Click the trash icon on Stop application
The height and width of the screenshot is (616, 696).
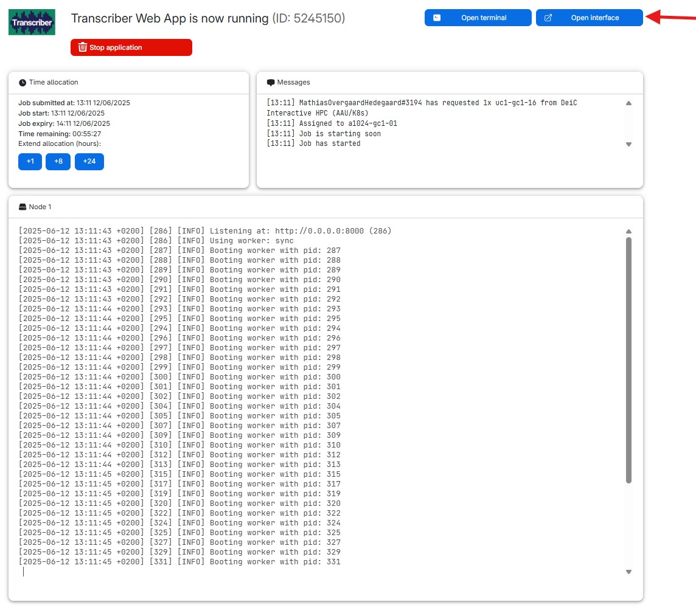coord(83,47)
